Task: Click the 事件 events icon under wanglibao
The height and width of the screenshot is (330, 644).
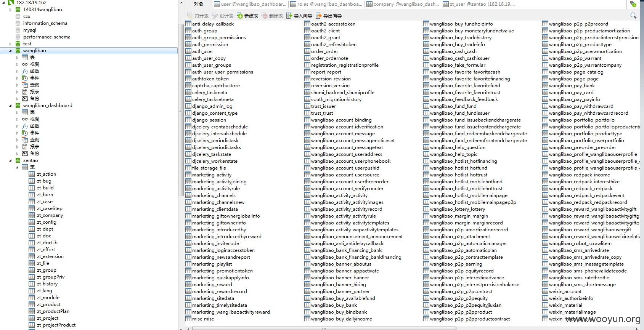Action: 25,78
